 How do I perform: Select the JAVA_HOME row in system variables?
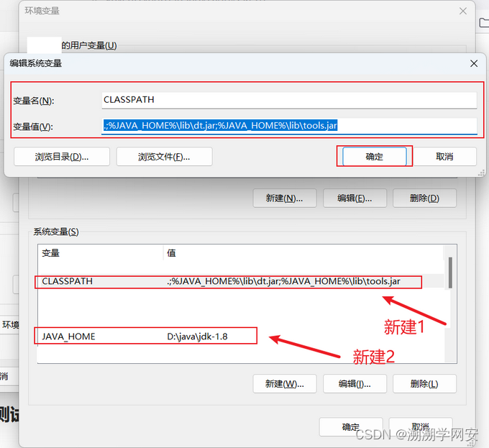point(240,337)
